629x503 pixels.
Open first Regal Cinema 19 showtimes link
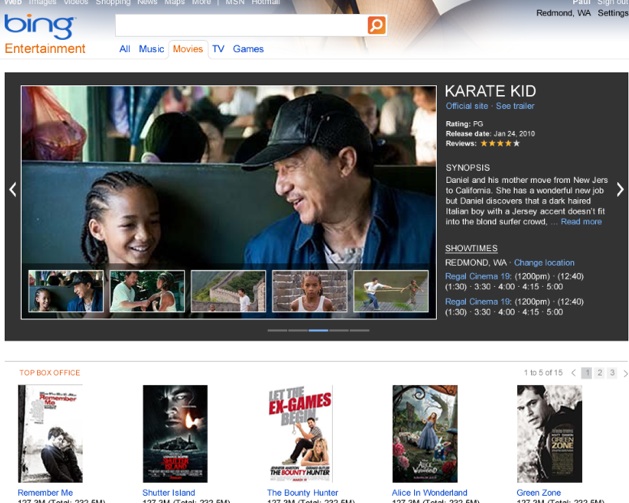click(x=478, y=276)
